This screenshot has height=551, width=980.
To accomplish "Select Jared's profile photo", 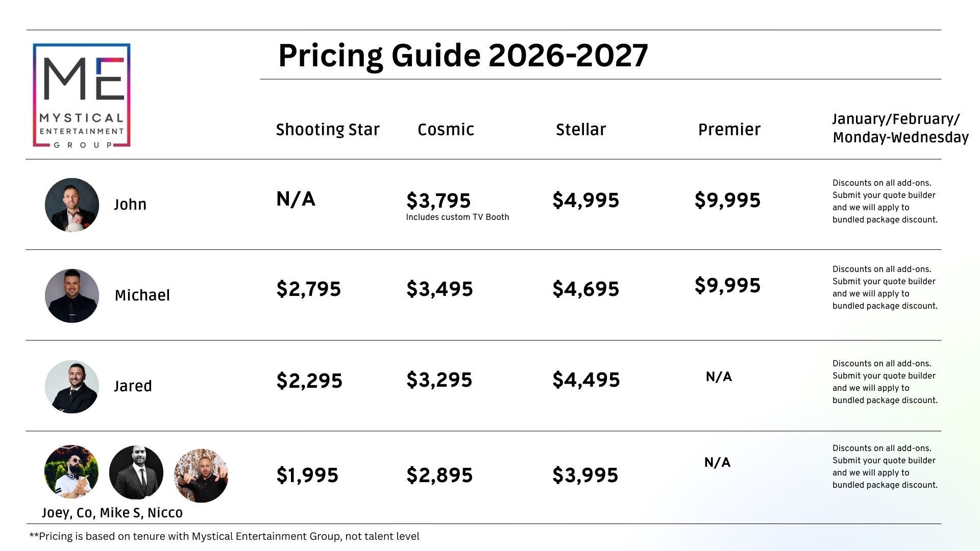I will tap(72, 386).
